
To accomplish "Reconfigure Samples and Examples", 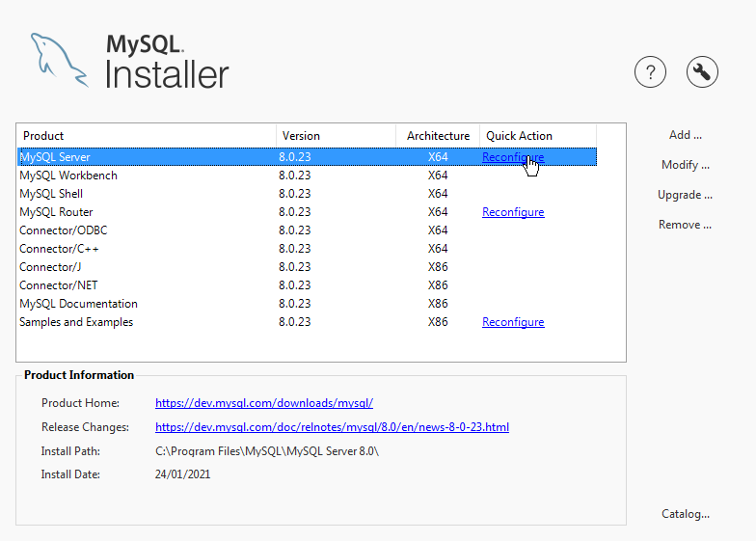I will [513, 322].
